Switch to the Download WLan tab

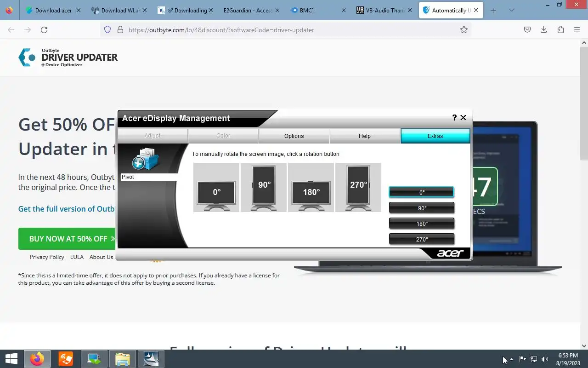point(120,10)
